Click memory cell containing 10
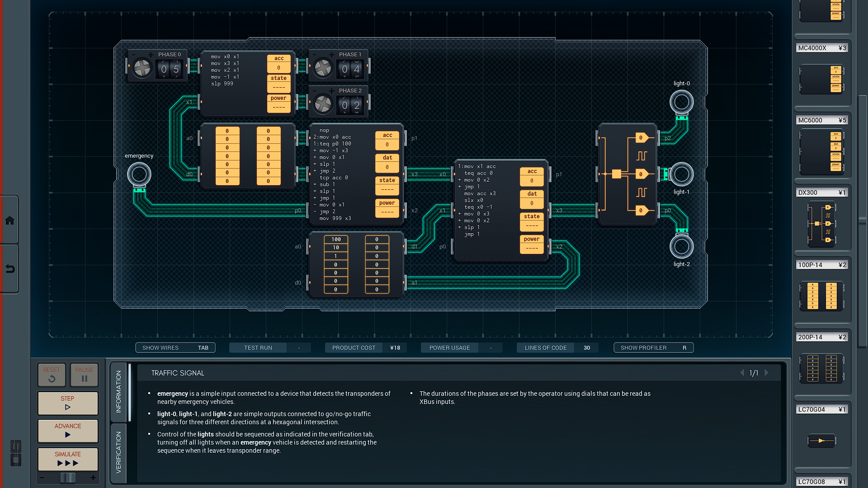This screenshot has height=488, width=868. coord(336,248)
